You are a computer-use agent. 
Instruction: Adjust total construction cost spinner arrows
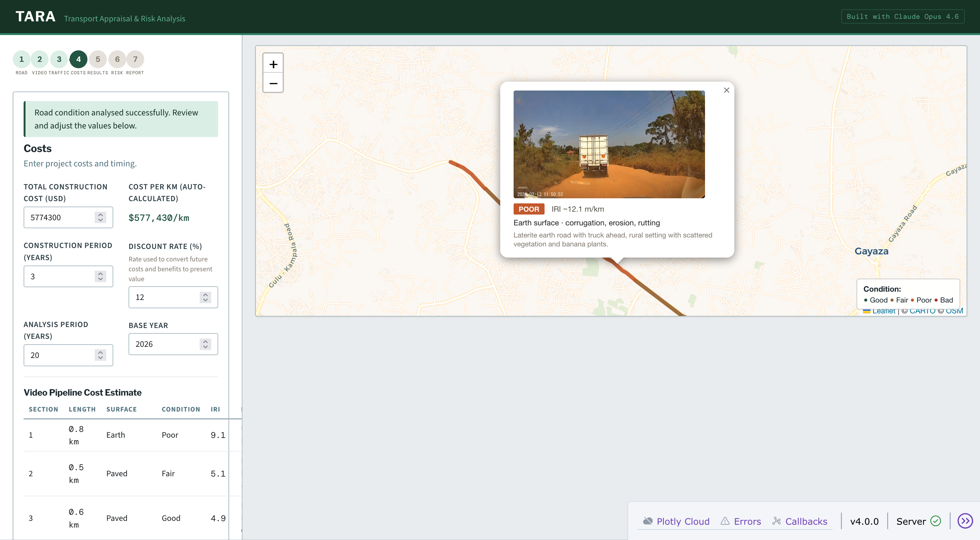100,217
